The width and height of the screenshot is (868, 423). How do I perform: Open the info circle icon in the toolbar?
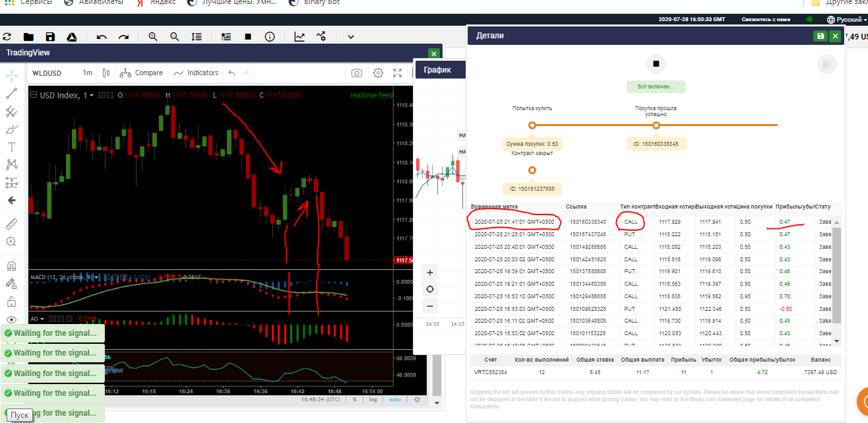pyautogui.click(x=269, y=37)
